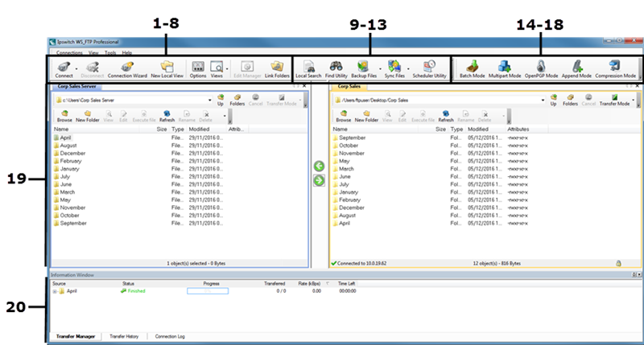Open Link Folders tool

277,69
